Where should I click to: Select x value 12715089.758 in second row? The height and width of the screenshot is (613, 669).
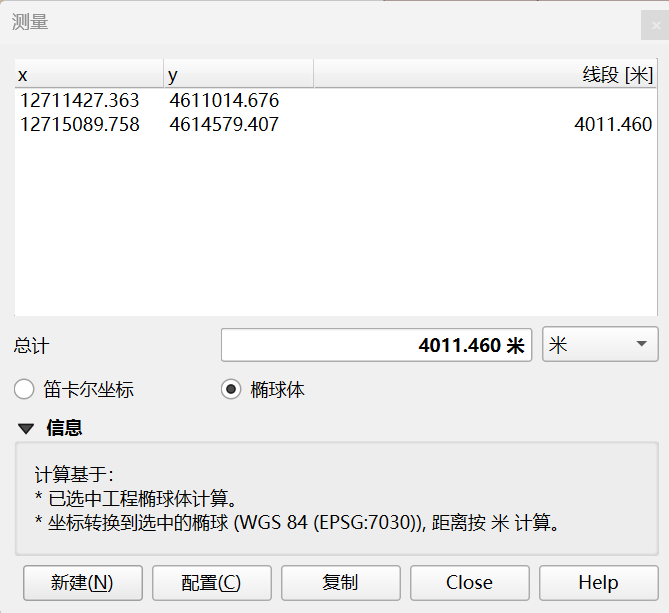pyautogui.click(x=79, y=125)
